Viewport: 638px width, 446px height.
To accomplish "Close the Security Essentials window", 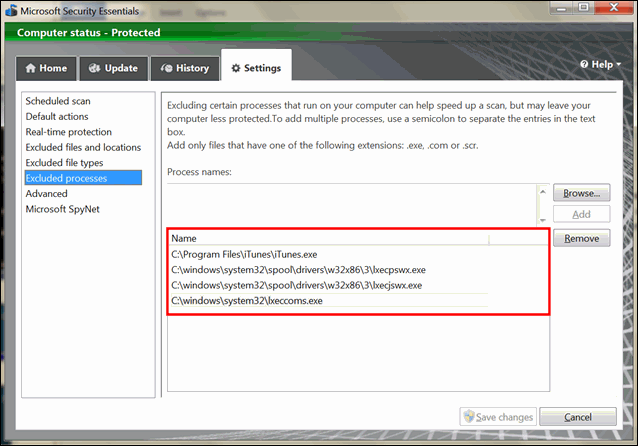I will [x=614, y=7].
